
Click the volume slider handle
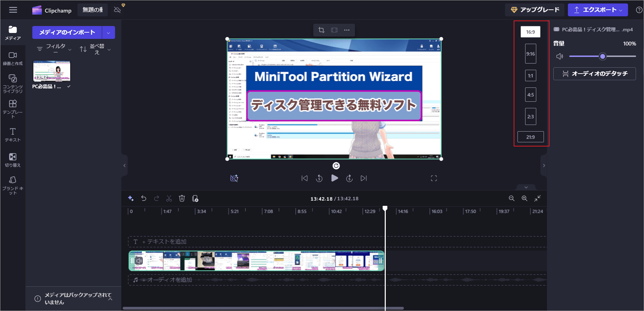pos(603,56)
